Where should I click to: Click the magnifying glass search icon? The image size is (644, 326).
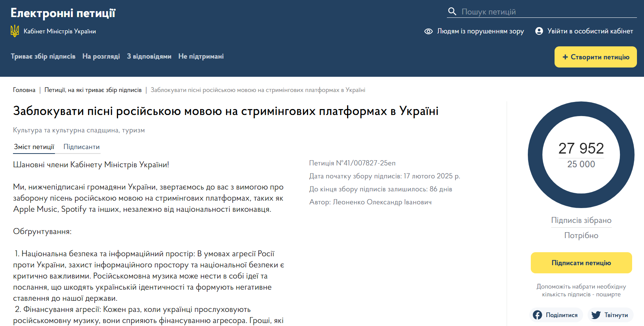[452, 11]
